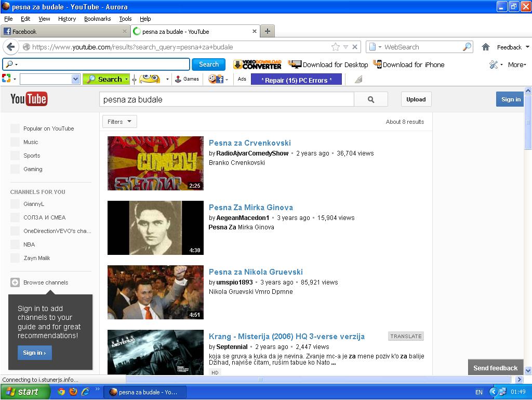
Task: Launch Chrome from the quick launch bar
Action: click(61, 392)
